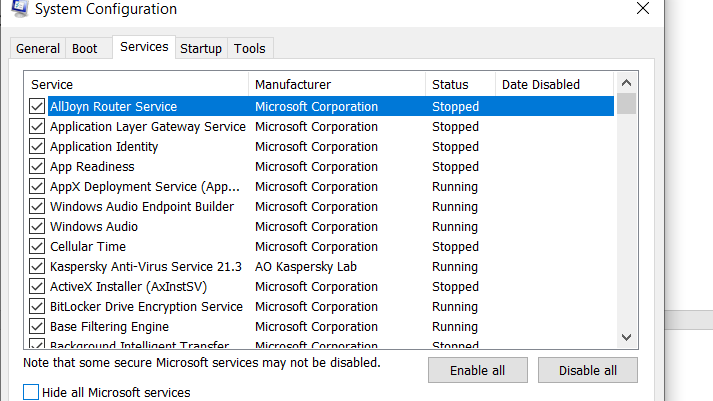Uncheck the AllJoyn Router Service checkbox
Image resolution: width=713 pixels, height=401 pixels.
[x=37, y=106]
